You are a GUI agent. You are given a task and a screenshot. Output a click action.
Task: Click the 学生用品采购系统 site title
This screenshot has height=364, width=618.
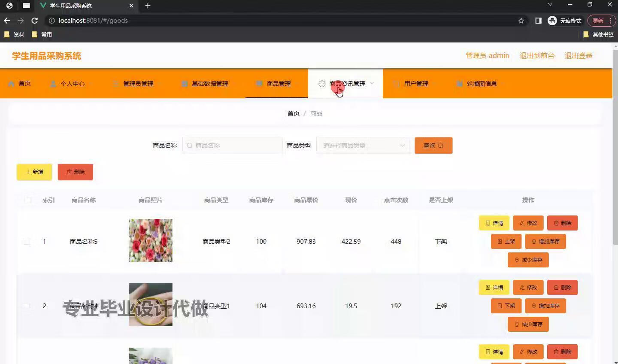click(x=46, y=56)
